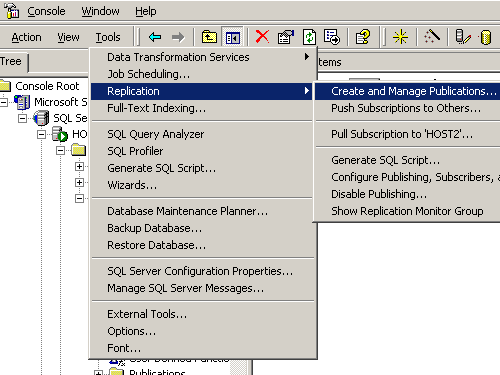This screenshot has width=500, height=375.
Task: Open the Properties toolbar icon
Action: pyautogui.click(x=286, y=37)
